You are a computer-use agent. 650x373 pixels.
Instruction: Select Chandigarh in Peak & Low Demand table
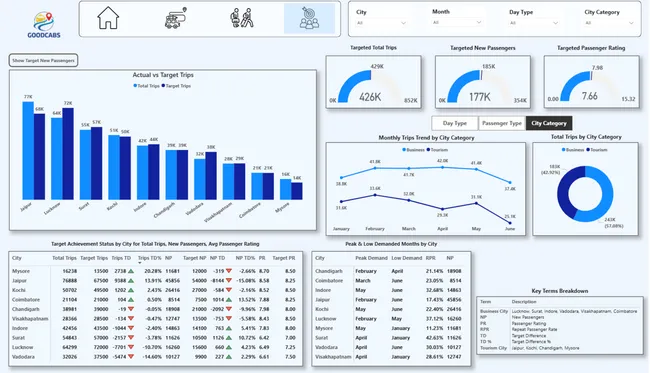pos(329,271)
